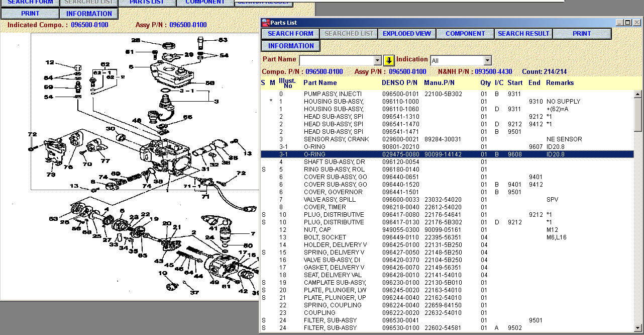Select row VALVE ASSY, SPILL
Viewport: 644px width, 335px height.
tap(447, 200)
